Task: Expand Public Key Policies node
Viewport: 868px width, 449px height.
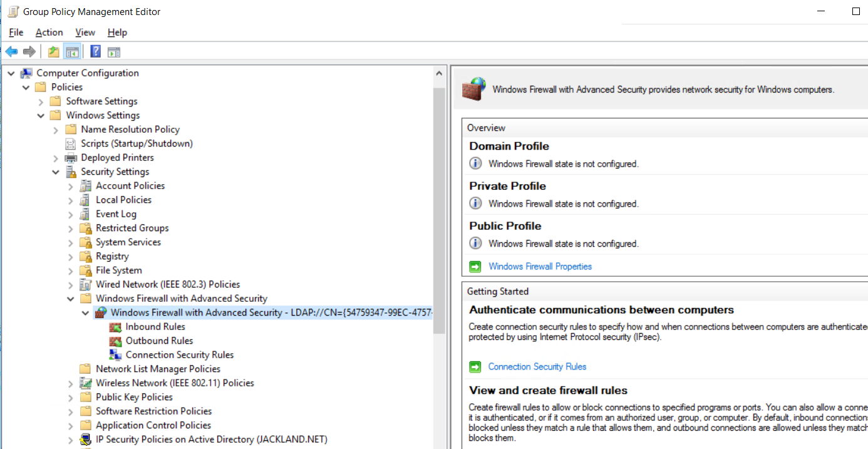Action: click(x=71, y=397)
